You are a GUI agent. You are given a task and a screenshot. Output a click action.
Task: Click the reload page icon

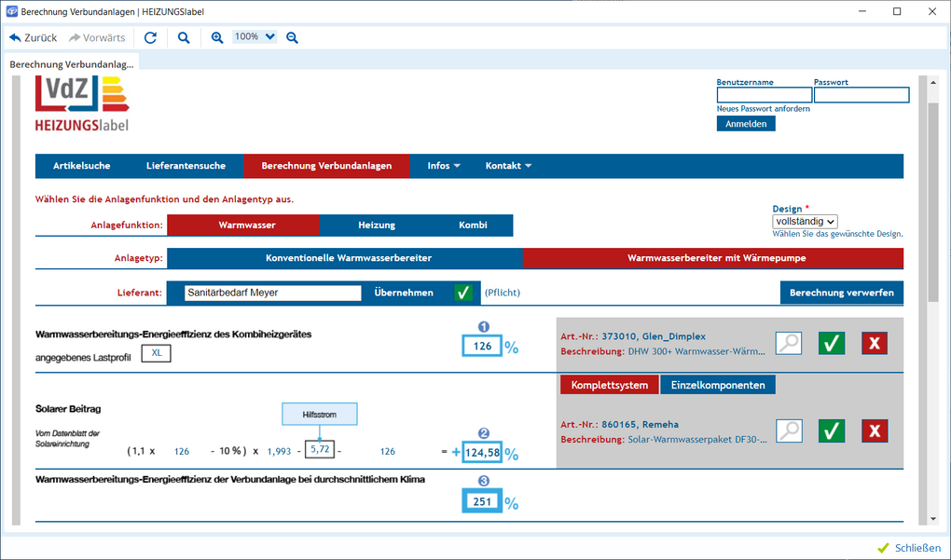[150, 37]
